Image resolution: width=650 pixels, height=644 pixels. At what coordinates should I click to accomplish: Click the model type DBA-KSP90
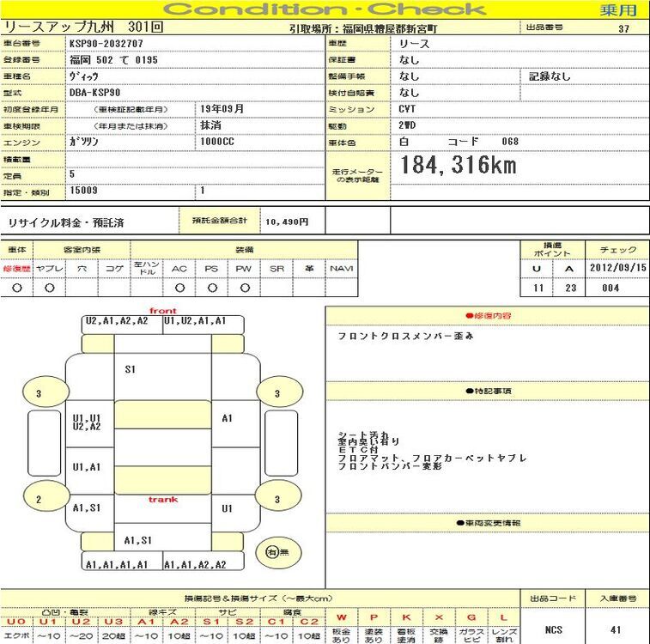click(x=95, y=93)
